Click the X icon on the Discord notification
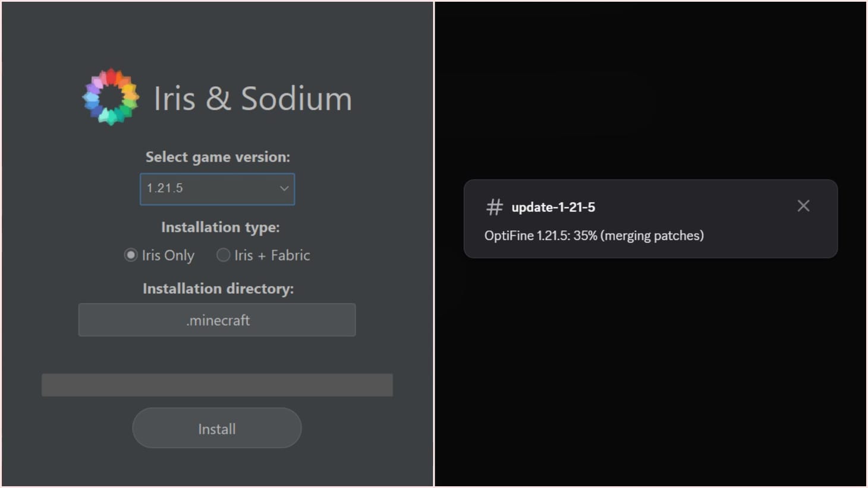This screenshot has width=868, height=488. tap(803, 206)
